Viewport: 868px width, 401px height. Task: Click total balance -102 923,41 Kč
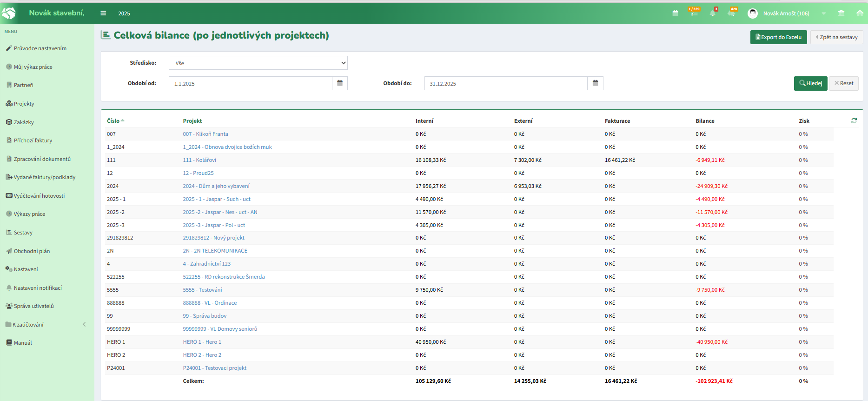click(x=714, y=381)
